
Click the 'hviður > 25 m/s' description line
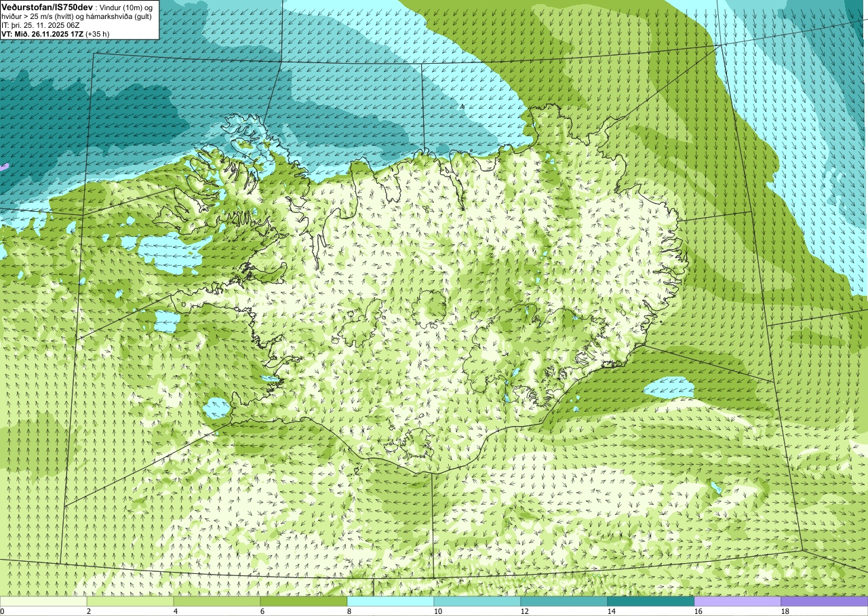pos(76,16)
